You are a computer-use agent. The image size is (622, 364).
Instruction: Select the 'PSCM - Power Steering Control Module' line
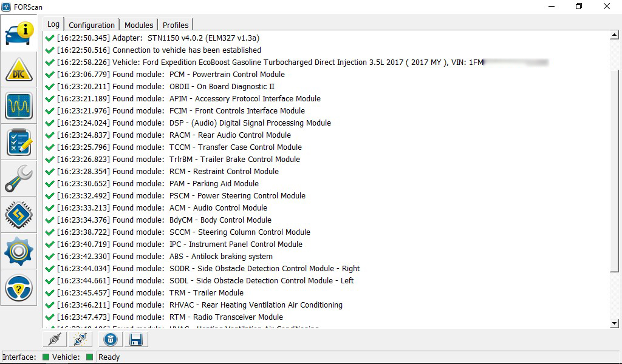point(176,196)
